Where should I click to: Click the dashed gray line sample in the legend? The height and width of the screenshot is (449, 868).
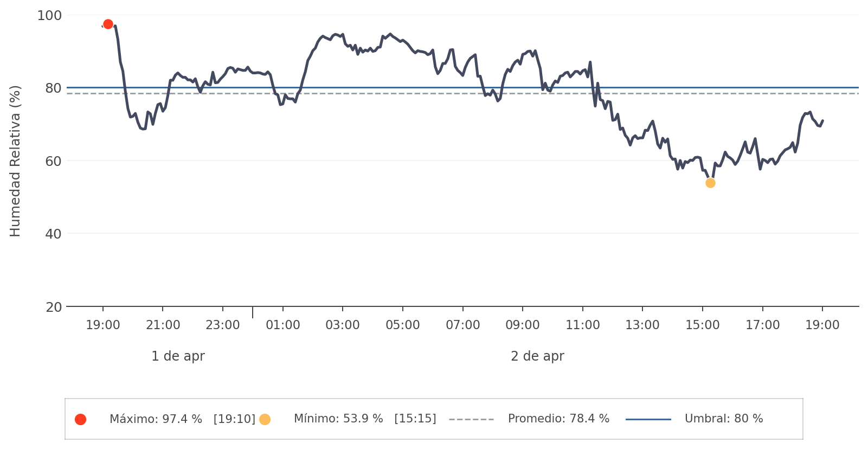point(471,419)
